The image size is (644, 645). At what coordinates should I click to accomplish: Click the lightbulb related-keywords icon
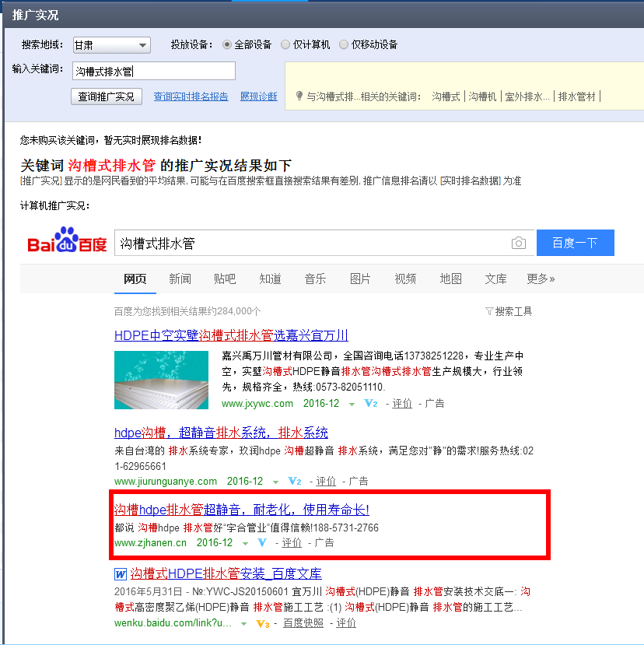pyautogui.click(x=299, y=96)
